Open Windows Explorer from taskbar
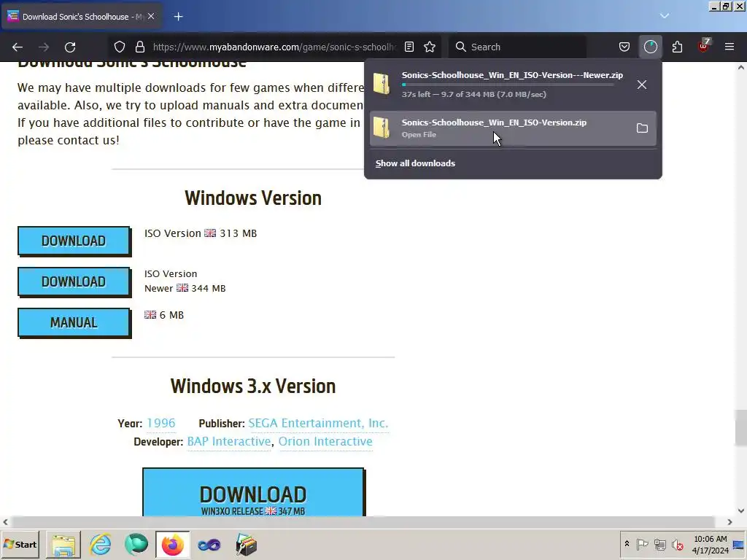The image size is (747, 560). (63, 545)
